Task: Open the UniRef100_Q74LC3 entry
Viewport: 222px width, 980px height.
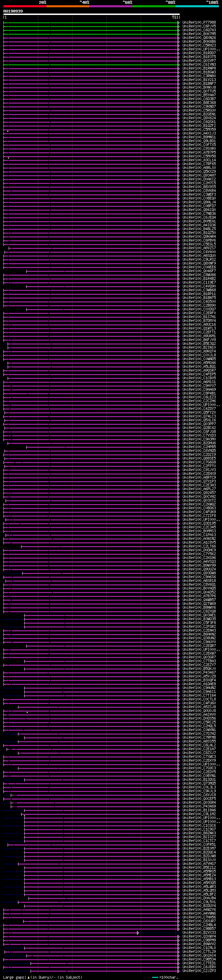Action: 199,416
